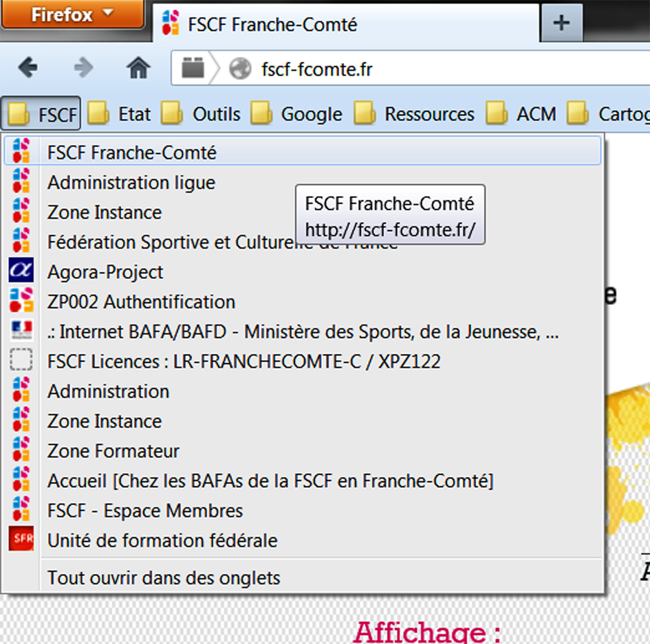This screenshot has height=644, width=650.
Task: Click the dashed placeholder icon for FSCF Licences
Action: tap(21, 359)
